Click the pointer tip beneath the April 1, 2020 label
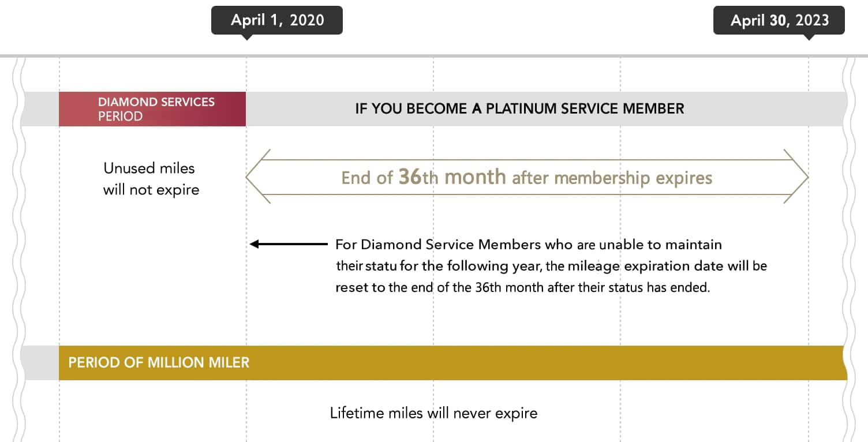 246,38
